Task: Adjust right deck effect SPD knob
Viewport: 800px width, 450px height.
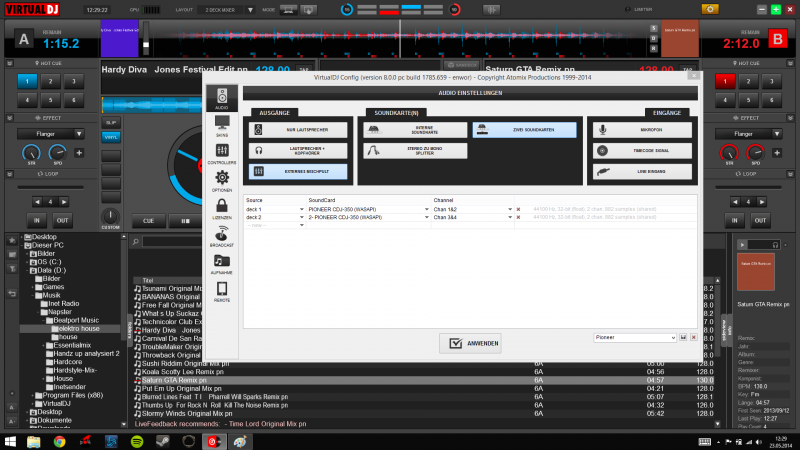Action: point(755,153)
